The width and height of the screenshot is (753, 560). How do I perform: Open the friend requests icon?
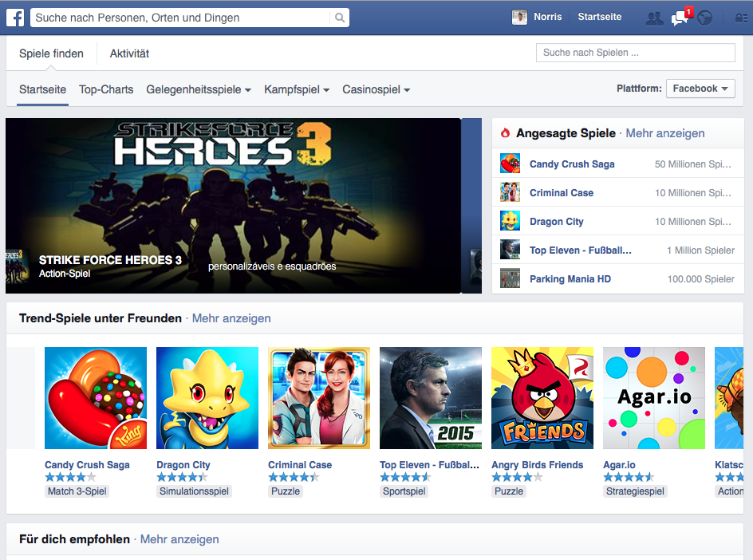(x=654, y=18)
